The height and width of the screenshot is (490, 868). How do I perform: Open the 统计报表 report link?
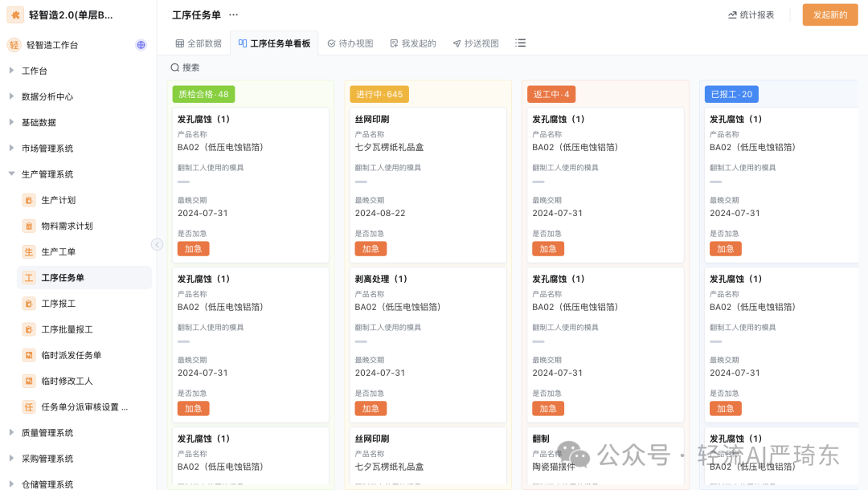pyautogui.click(x=751, y=14)
